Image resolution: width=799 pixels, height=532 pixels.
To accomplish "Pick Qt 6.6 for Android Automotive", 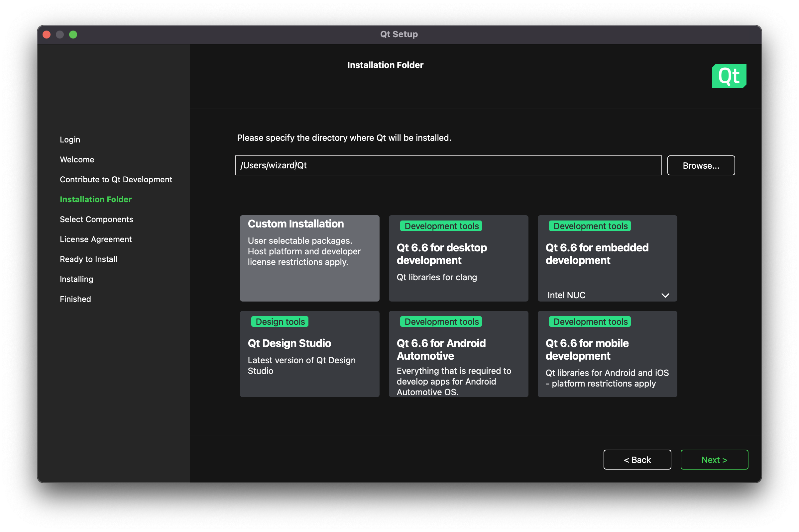I will pyautogui.click(x=458, y=354).
